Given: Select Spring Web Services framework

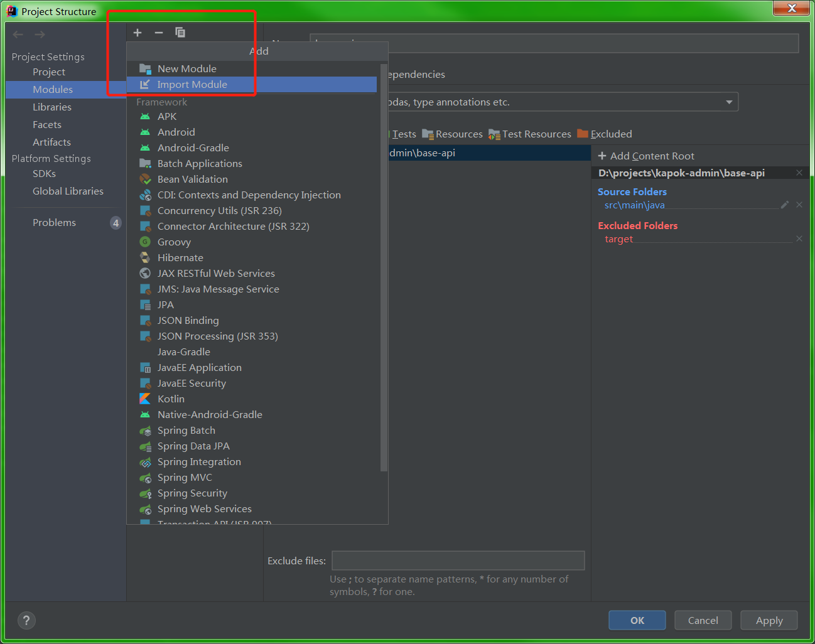Looking at the screenshot, I should coord(253,509).
